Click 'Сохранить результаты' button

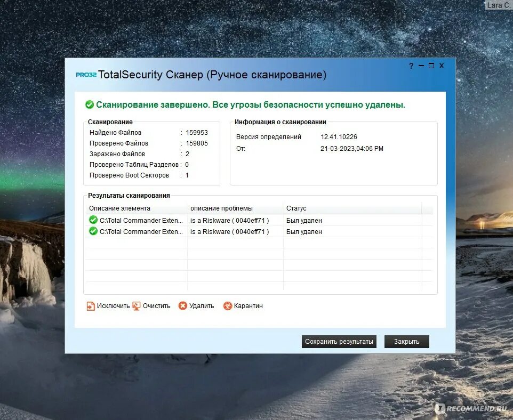[x=339, y=342]
